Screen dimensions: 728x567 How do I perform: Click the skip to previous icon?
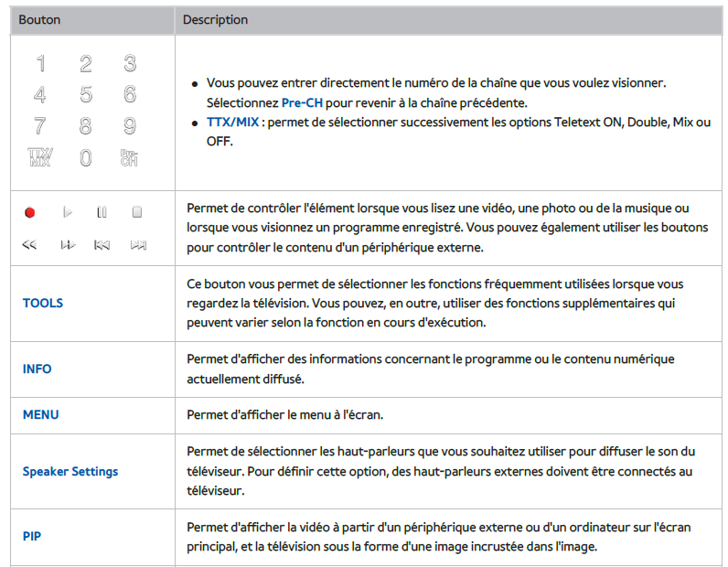coord(102,245)
